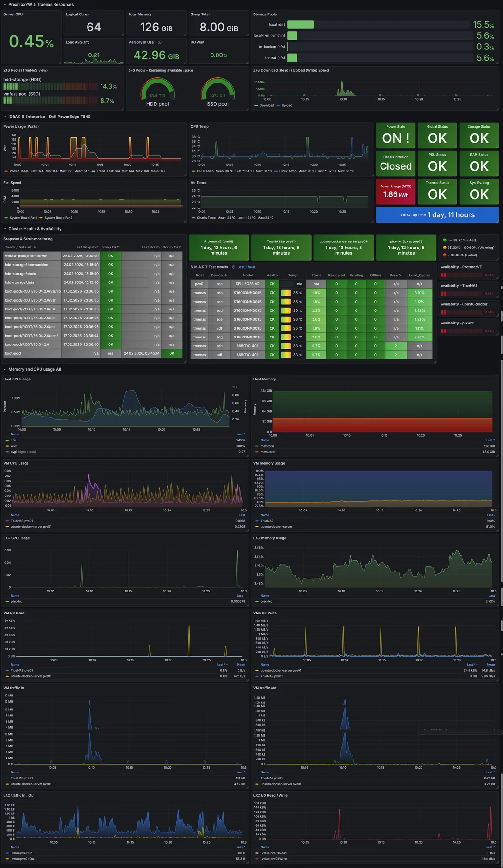Sort S.M.A.R.T table by the Temp header
This screenshot has height=868, width=503.
point(292,276)
